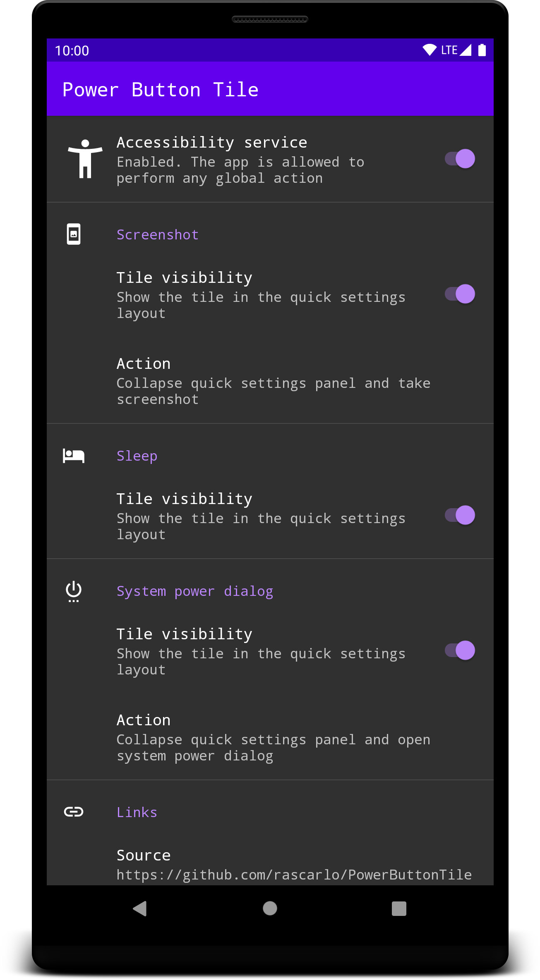This screenshot has height=980, width=540.
Task: Tap the Power Button Tile title
Action: click(x=161, y=90)
